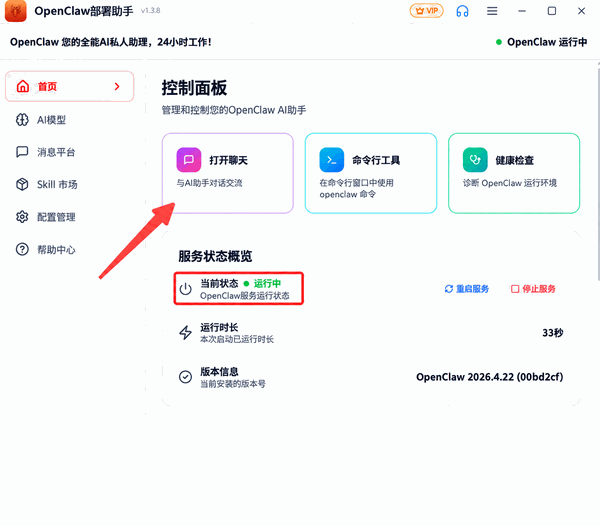The width and height of the screenshot is (600, 525).
Task: Click the checkmark circle icon beside 版本信息
Action: 186,377
